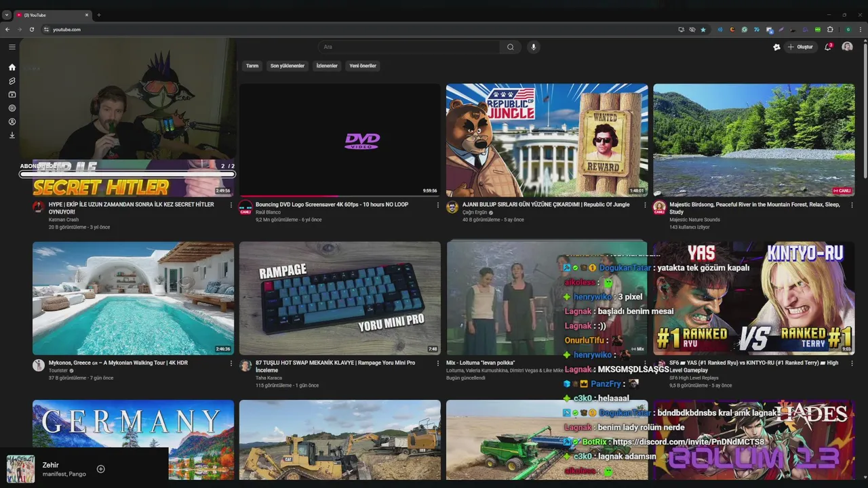This screenshot has height=488, width=868.
Task: Click the crossed-eye icon in address bar
Action: coord(692,29)
